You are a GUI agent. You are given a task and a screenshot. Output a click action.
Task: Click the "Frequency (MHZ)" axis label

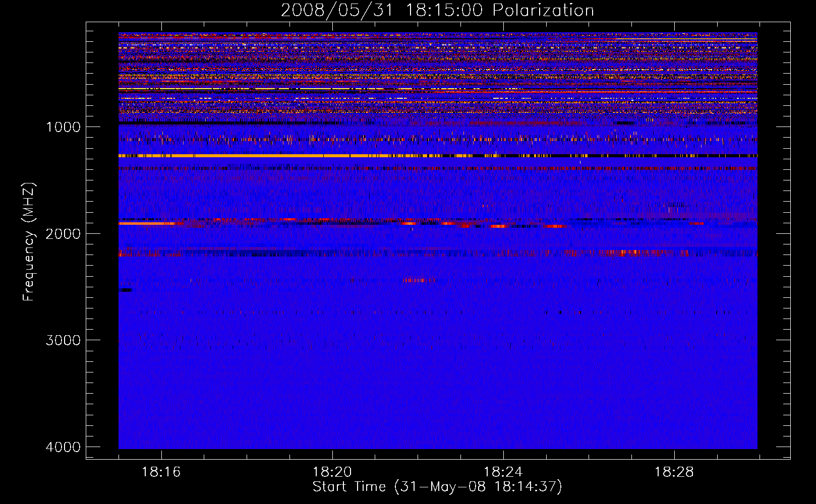[29, 242]
